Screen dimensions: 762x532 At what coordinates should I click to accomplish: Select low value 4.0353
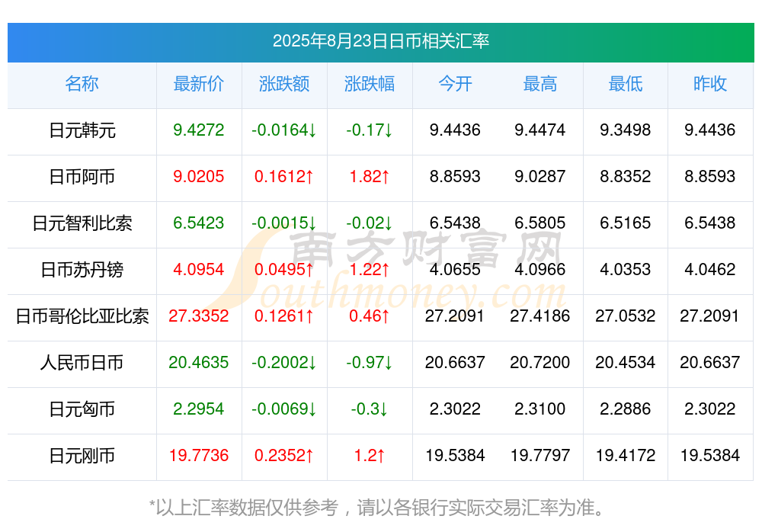point(626,269)
